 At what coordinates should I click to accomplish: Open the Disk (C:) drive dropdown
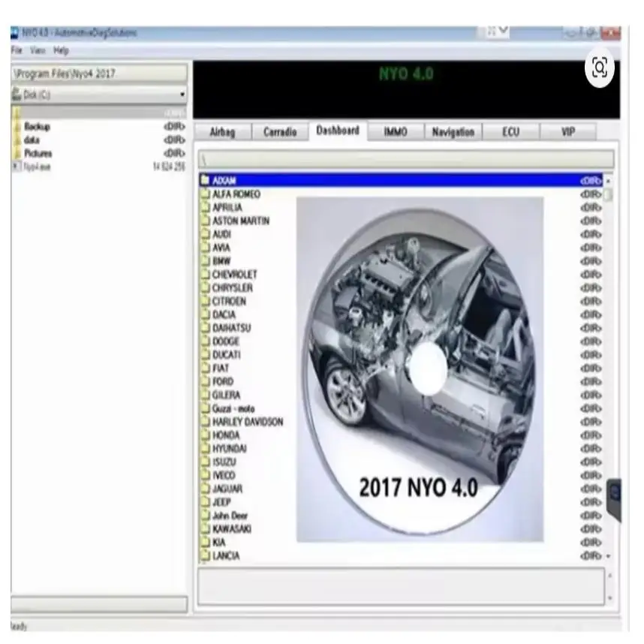point(99,95)
